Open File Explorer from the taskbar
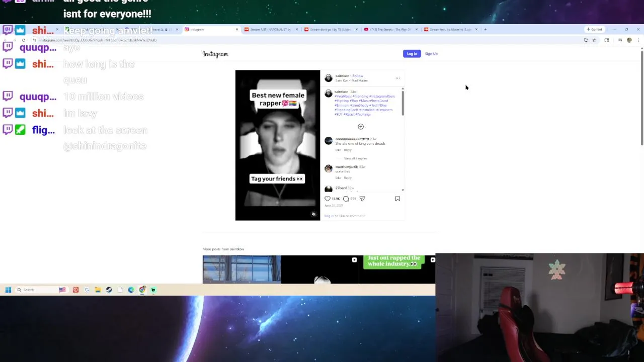 98,290
